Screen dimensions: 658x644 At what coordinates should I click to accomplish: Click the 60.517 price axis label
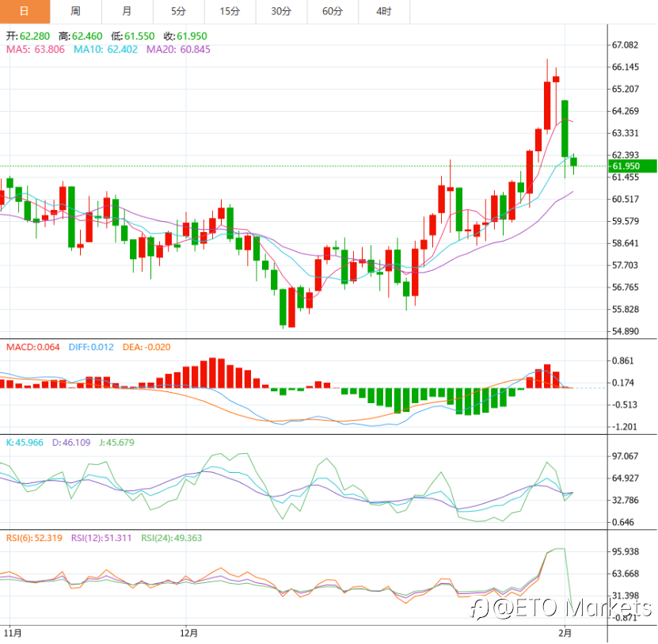tap(626, 200)
